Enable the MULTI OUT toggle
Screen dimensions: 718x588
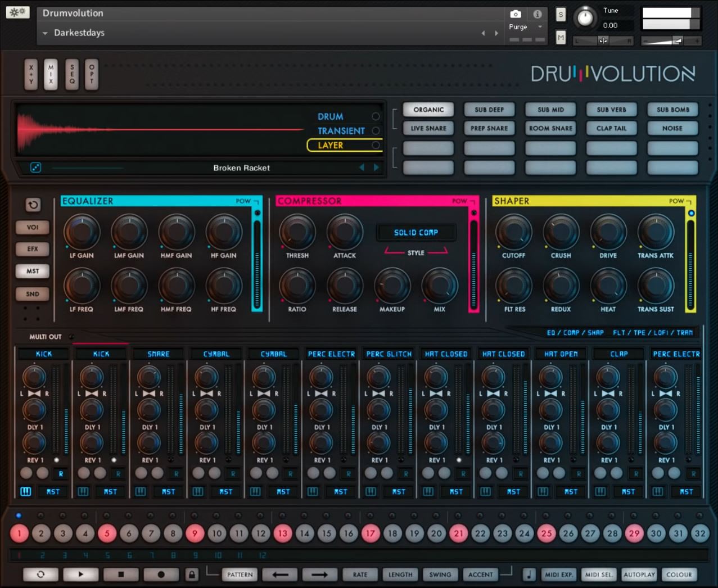coord(71,337)
